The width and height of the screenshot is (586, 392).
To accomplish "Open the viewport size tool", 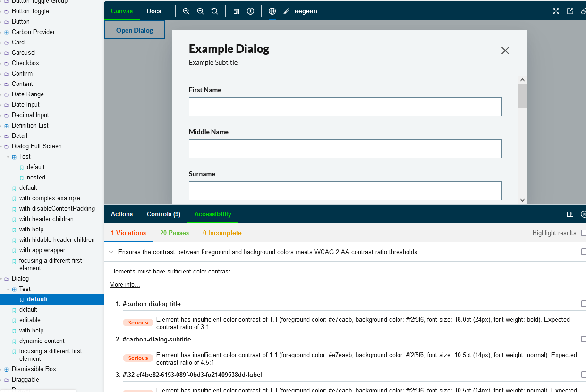I will (237, 11).
